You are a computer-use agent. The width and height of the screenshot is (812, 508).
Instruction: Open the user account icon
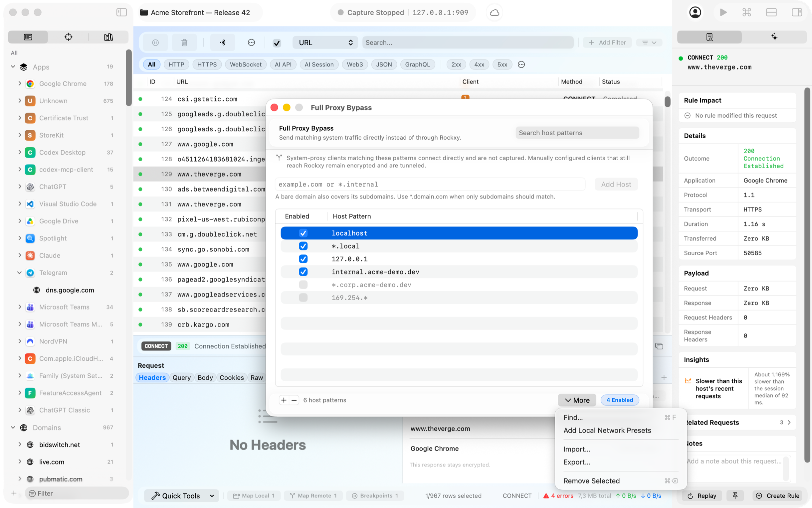tap(695, 12)
